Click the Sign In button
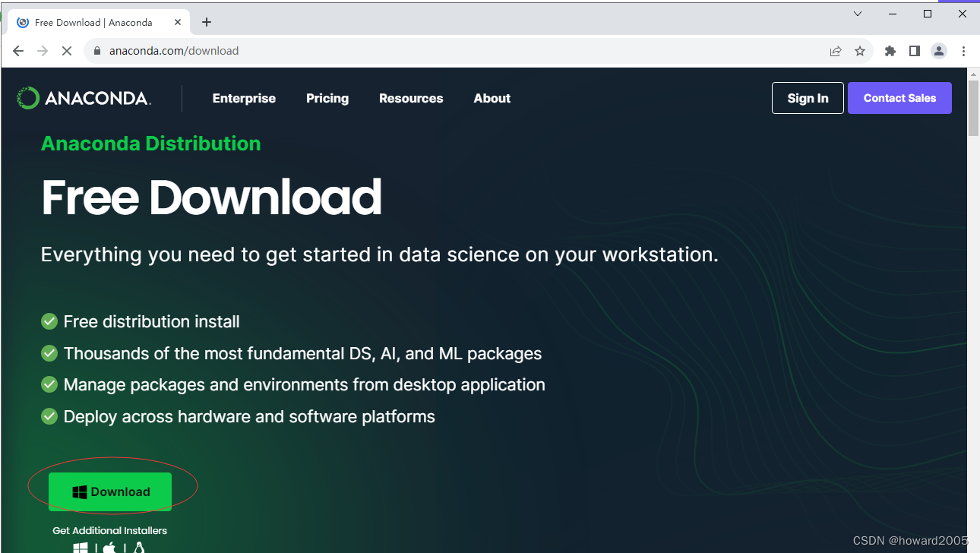Screen dimensions: 980x553 808,98
